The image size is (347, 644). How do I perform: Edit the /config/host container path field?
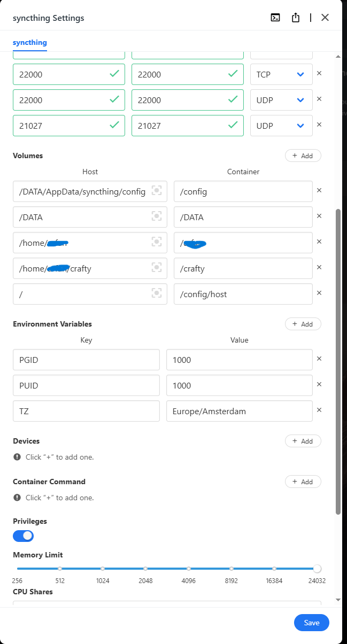click(243, 294)
